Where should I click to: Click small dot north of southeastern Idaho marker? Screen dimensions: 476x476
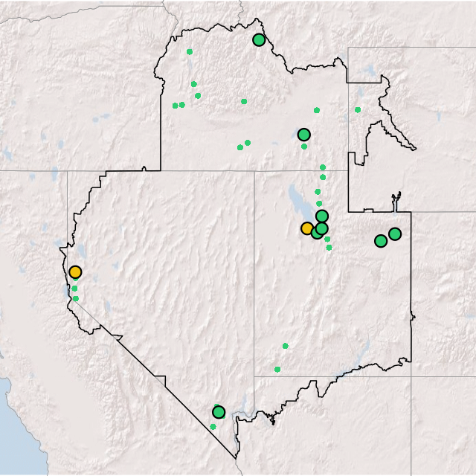(x=317, y=110)
